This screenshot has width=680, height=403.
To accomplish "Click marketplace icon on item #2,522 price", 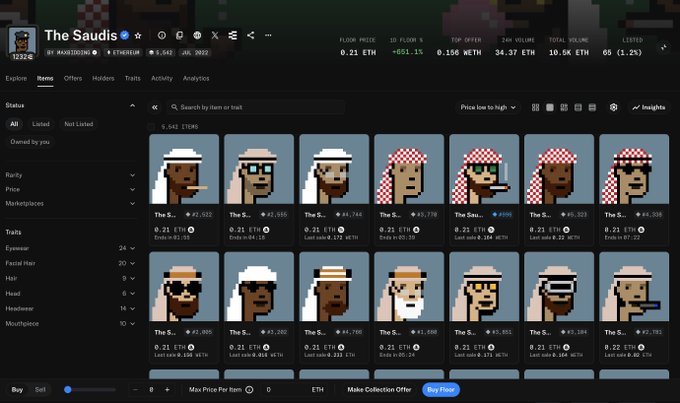I will coord(191,230).
